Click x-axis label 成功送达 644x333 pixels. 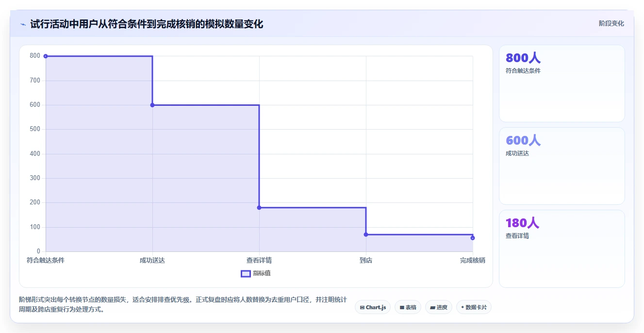tap(152, 260)
